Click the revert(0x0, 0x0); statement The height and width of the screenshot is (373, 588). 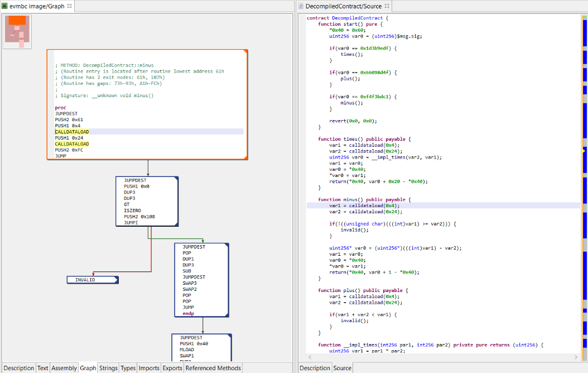click(x=353, y=121)
